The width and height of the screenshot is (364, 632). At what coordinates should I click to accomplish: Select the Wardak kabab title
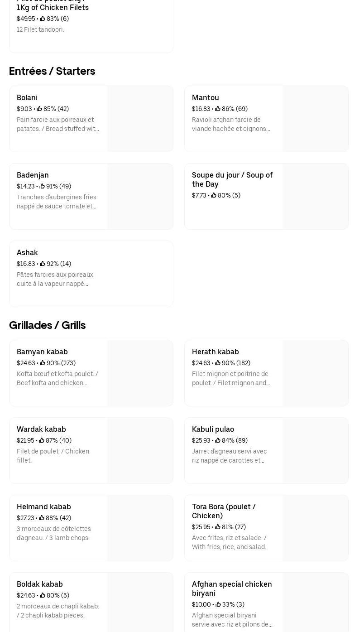(x=41, y=429)
